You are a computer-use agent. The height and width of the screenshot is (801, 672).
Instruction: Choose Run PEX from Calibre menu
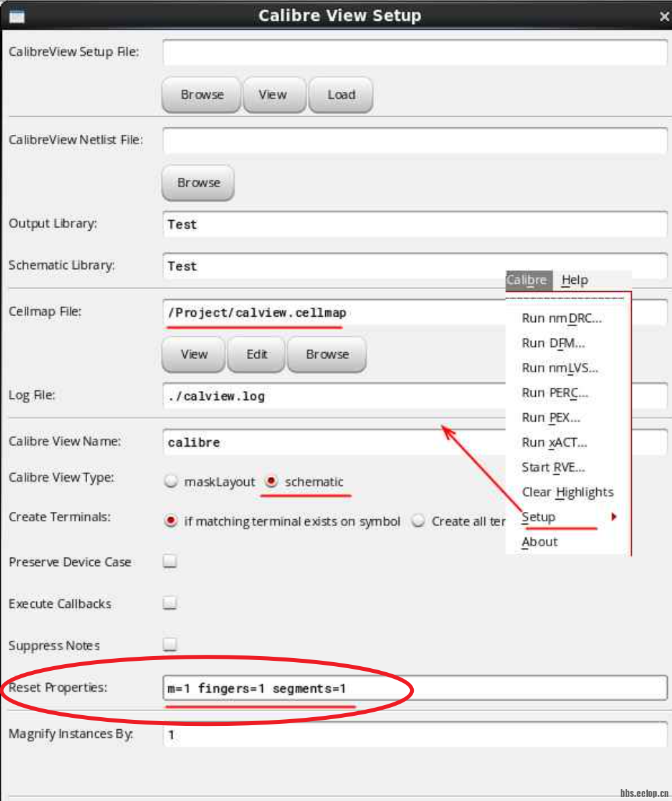551,418
